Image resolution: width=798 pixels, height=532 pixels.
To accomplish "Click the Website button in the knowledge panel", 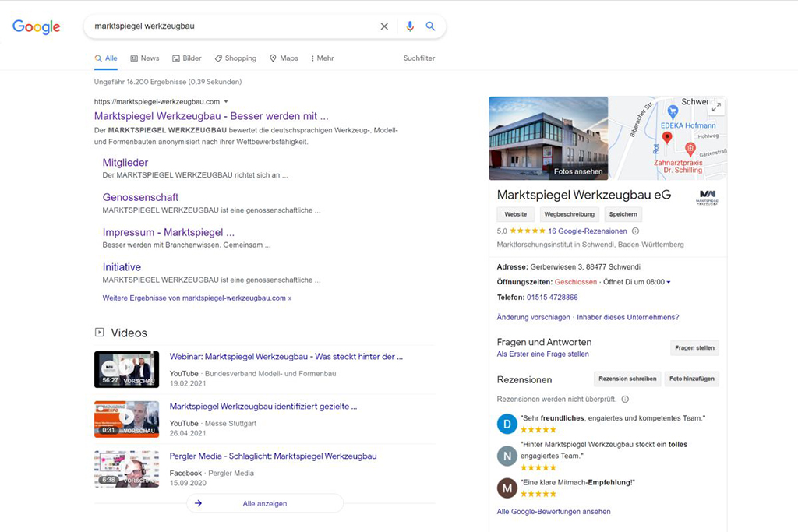I will (x=516, y=215).
